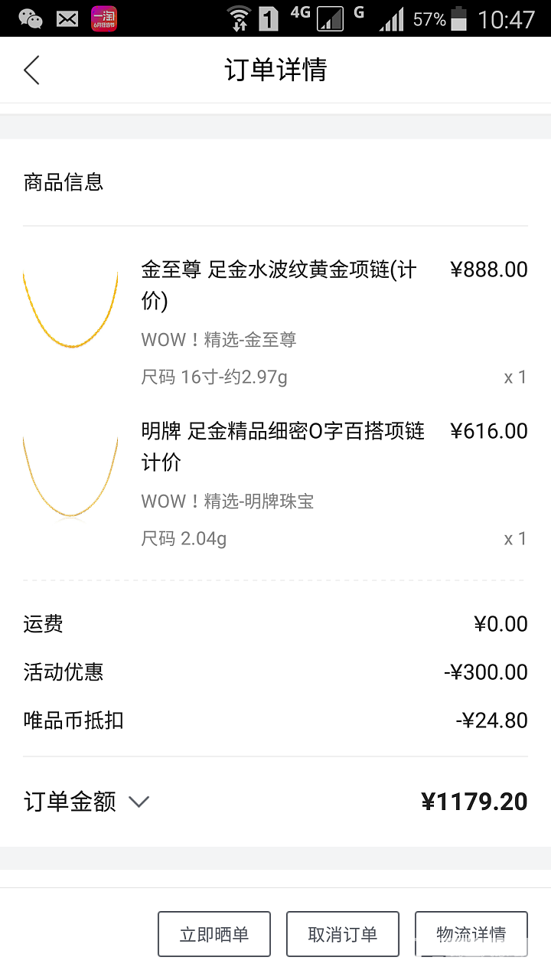Open 物流详情 logistics details
551x980 pixels.
point(471,934)
